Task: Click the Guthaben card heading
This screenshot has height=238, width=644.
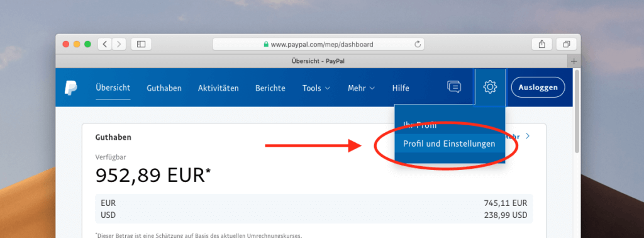Action: 113,137
